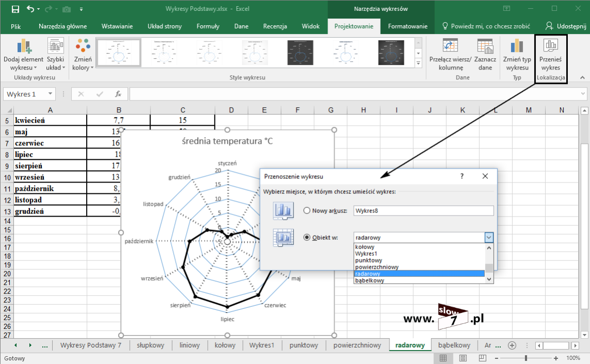
Task: Choose punktowy in dropdown list
Action: point(419,260)
